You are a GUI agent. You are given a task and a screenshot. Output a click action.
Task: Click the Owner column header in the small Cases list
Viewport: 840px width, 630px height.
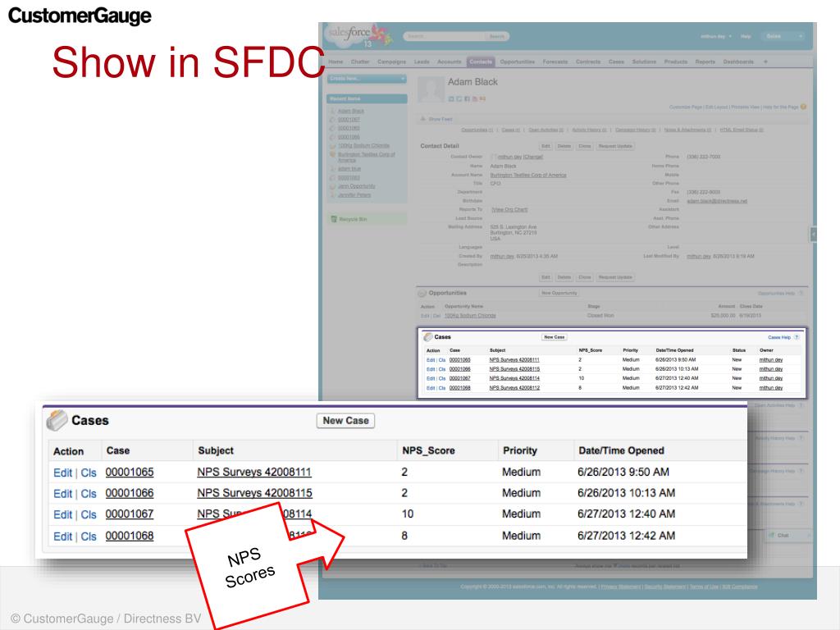tap(766, 350)
